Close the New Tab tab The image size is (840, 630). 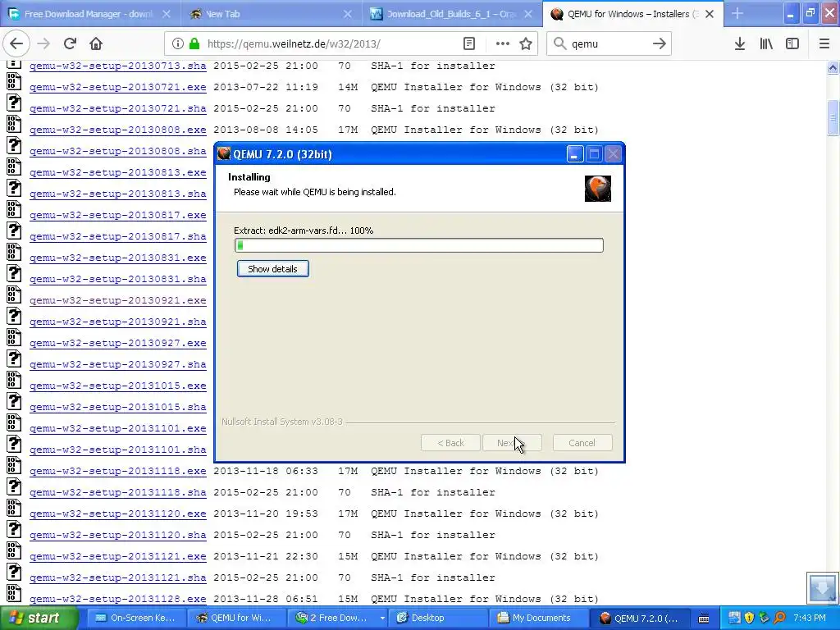(347, 14)
